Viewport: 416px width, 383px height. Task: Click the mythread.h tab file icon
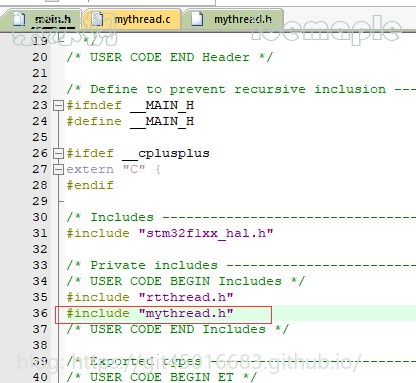(197, 19)
